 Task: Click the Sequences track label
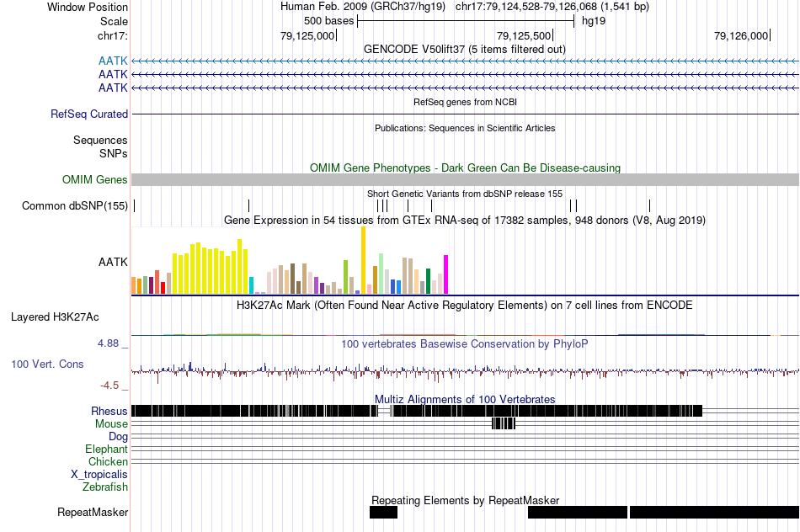(100, 141)
